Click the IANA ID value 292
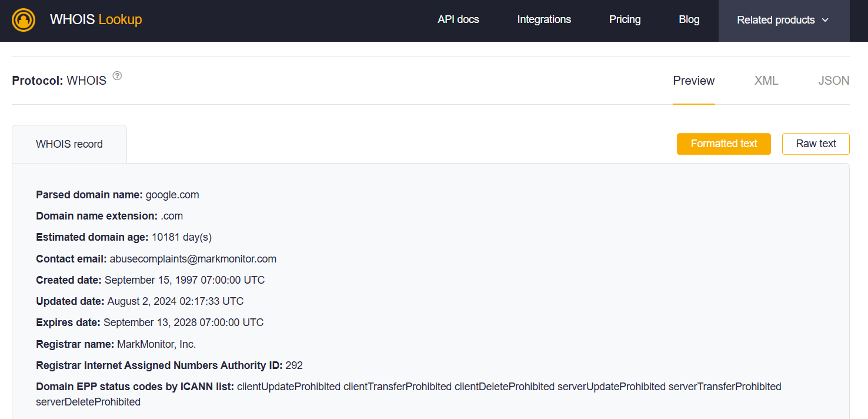The width and height of the screenshot is (868, 419). 294,365
